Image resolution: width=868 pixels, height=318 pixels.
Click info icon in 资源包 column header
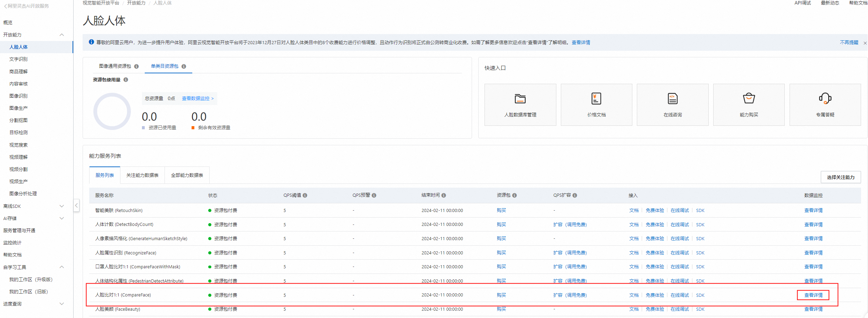pos(514,195)
